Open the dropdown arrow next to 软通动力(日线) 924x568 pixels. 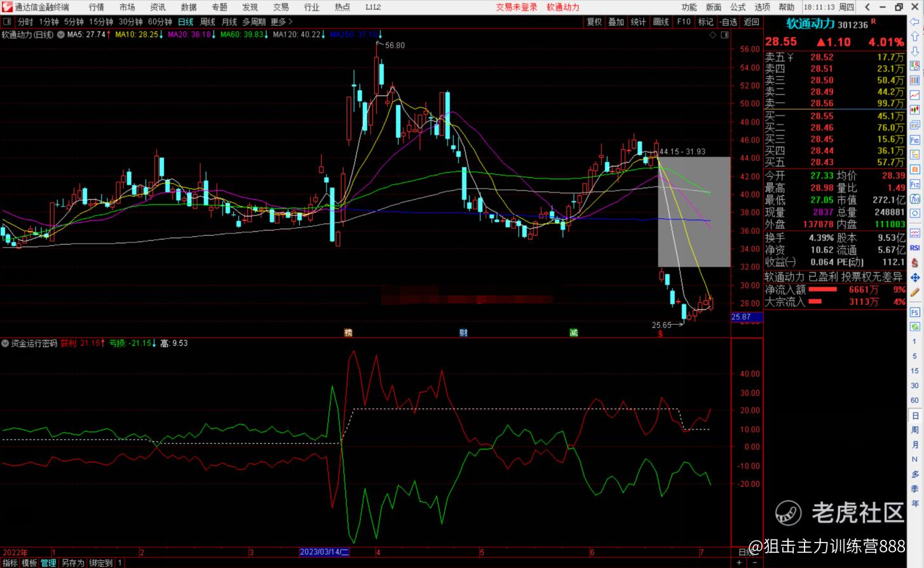[60, 34]
